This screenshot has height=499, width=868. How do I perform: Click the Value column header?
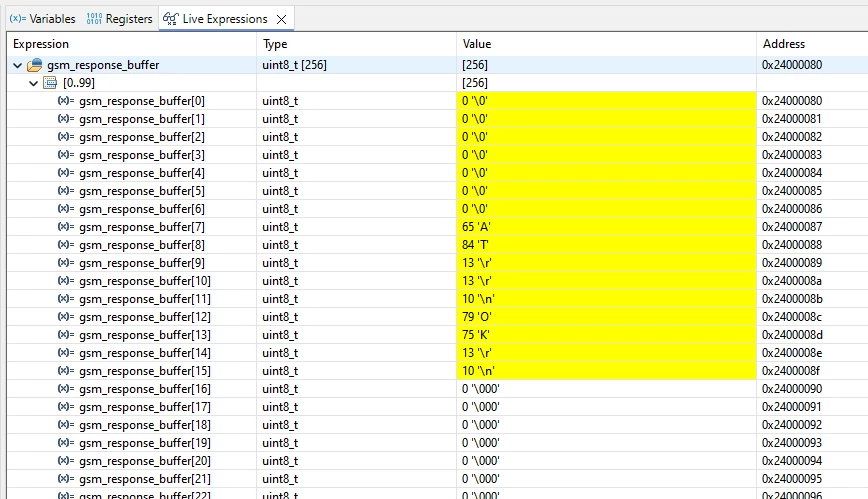click(606, 44)
